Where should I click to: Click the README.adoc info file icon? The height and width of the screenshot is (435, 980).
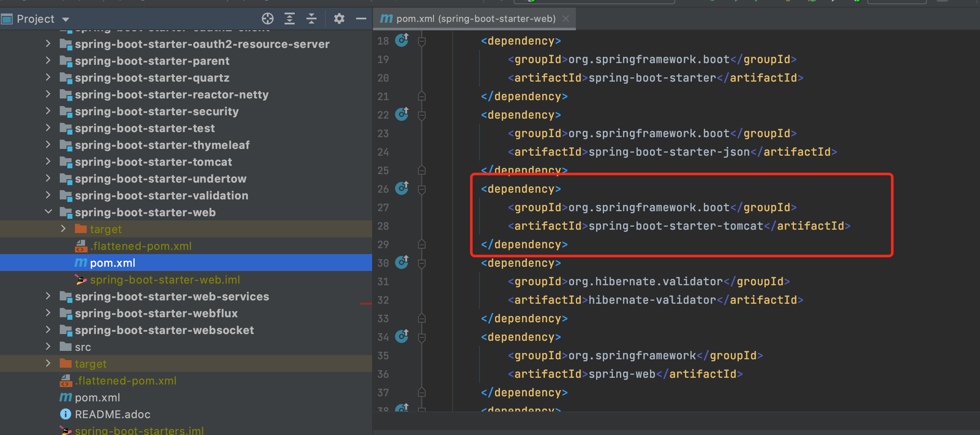coord(66,414)
